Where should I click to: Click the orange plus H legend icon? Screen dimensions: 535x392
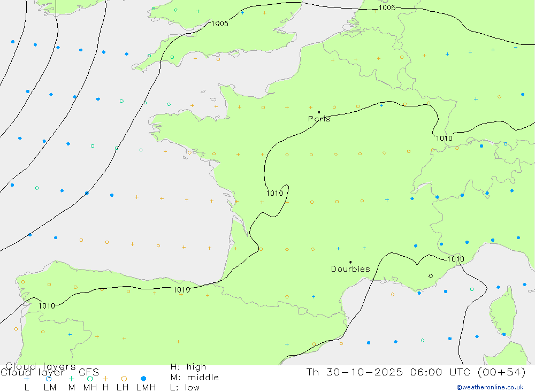[x=105, y=379]
